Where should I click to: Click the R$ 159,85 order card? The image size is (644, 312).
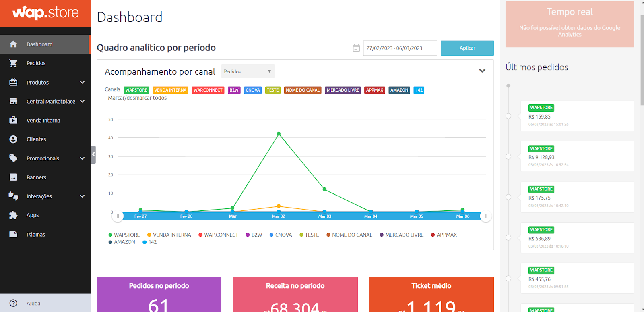(x=577, y=116)
